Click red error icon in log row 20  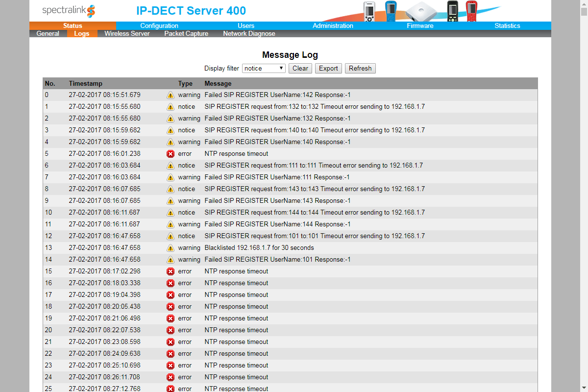[171, 330]
